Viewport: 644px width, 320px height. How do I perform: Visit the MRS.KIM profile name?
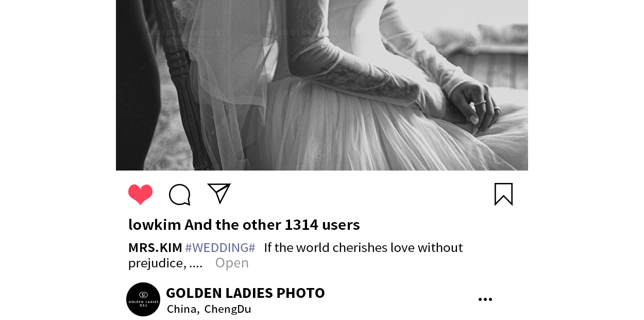click(x=155, y=247)
